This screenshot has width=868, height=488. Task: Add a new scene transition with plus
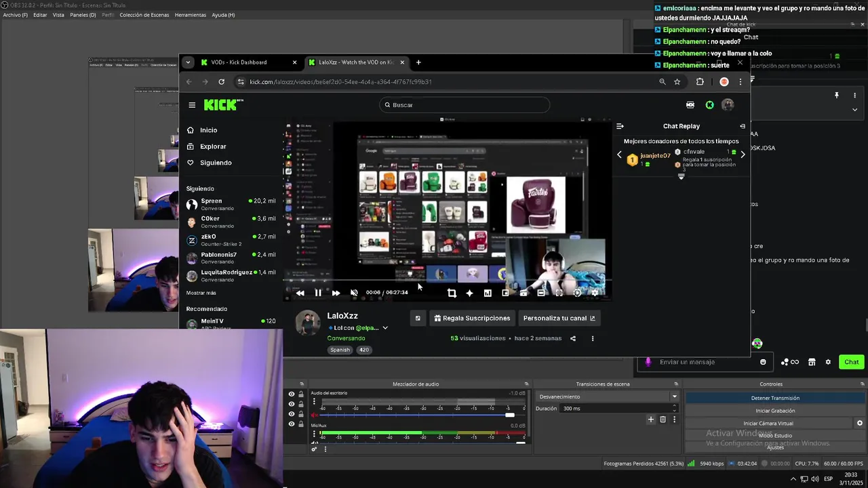click(x=651, y=420)
